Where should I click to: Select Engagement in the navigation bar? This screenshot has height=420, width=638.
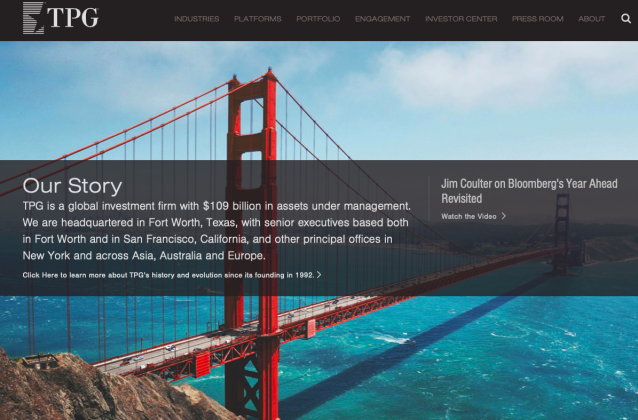click(382, 19)
